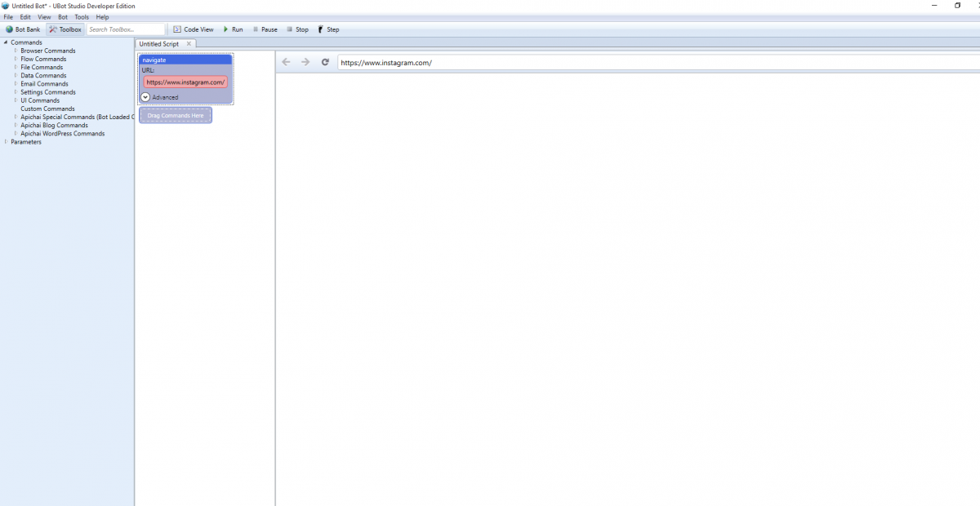Collapse the Commands tree node
The image size is (980, 506).
click(6, 42)
